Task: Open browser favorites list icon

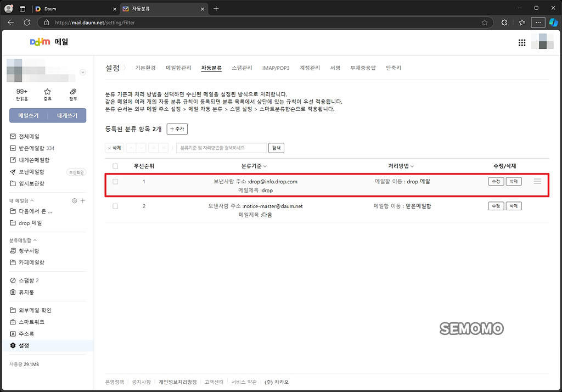Action: (522, 23)
